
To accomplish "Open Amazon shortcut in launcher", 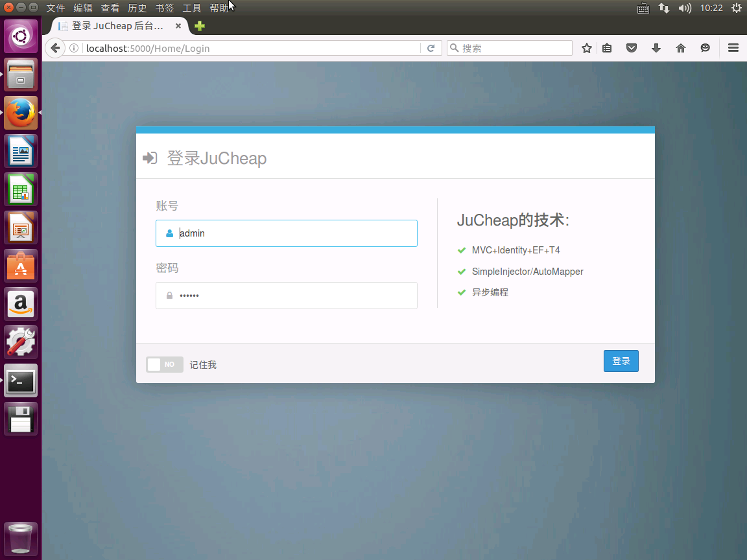I will (x=21, y=304).
